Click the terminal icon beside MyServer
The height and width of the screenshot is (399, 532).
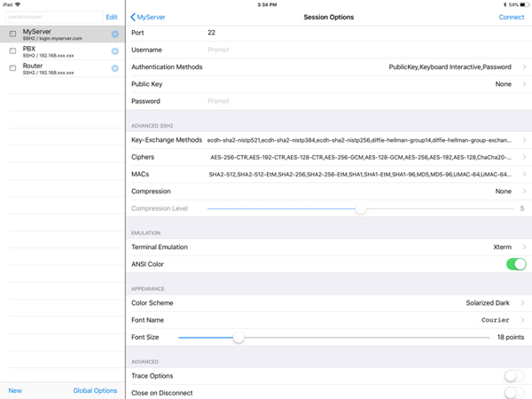pos(12,34)
